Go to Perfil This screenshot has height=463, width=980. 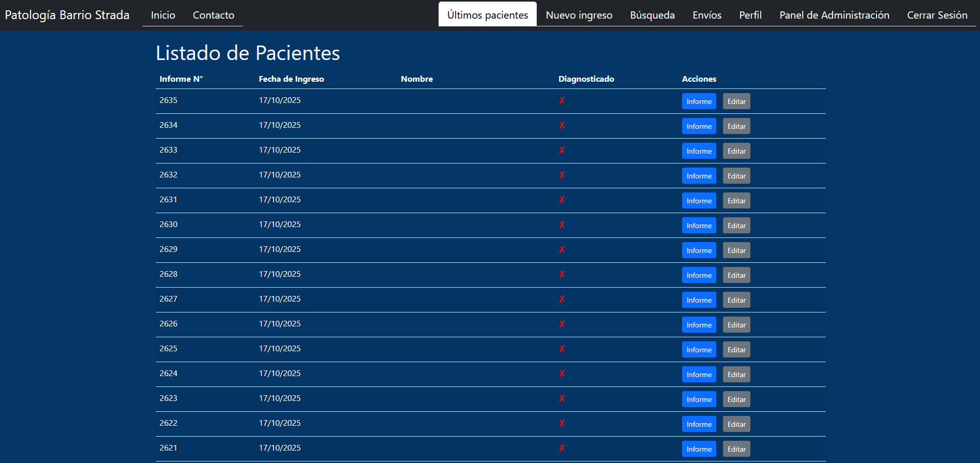point(750,15)
